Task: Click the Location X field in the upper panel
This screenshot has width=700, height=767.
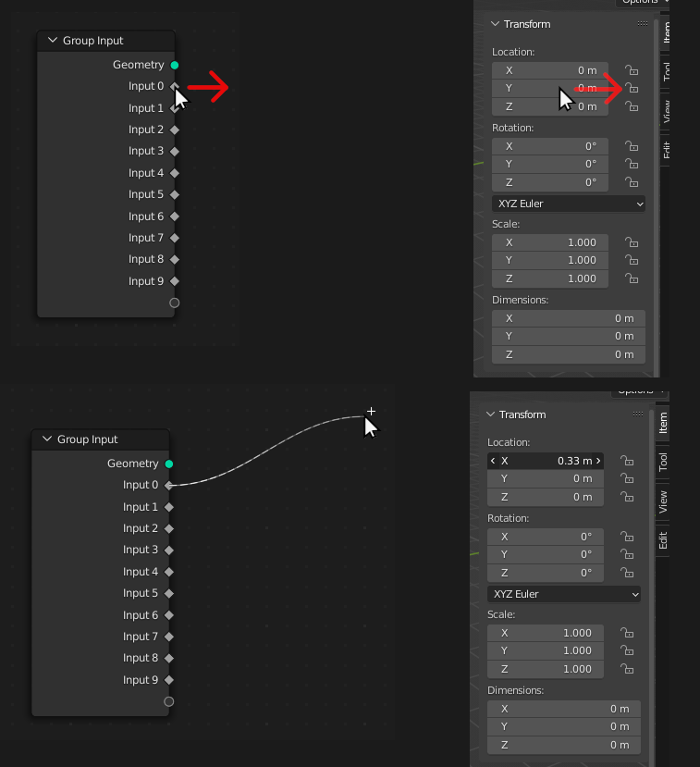Action: tap(550, 70)
